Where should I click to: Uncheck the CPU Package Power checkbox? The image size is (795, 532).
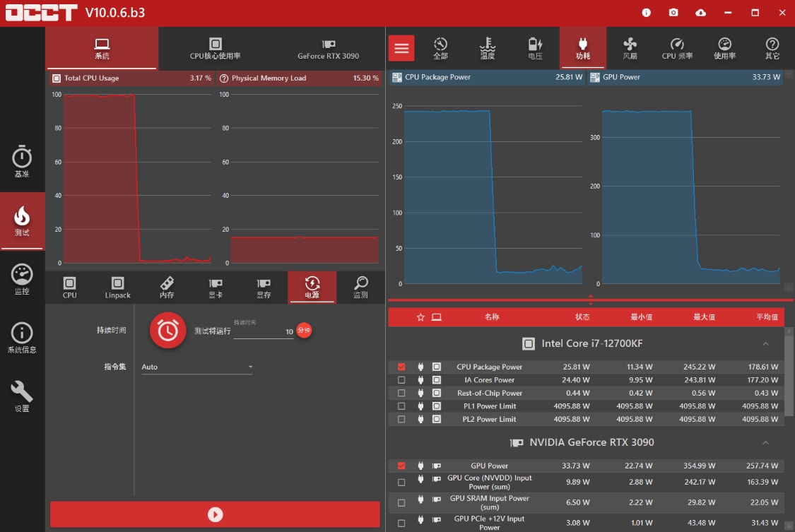tap(401, 367)
